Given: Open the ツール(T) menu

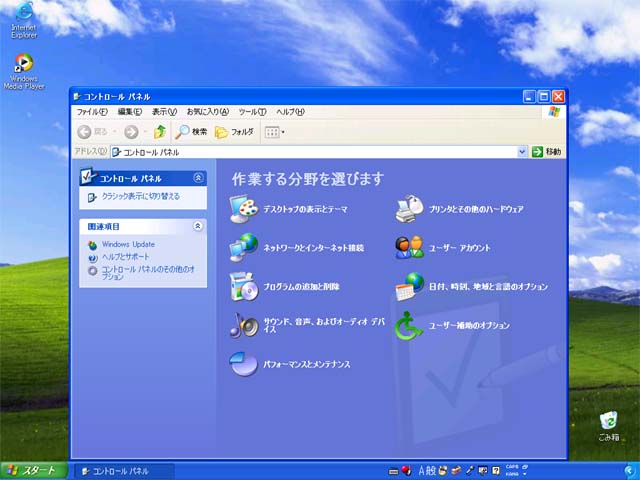Looking at the screenshot, I should click(253, 111).
